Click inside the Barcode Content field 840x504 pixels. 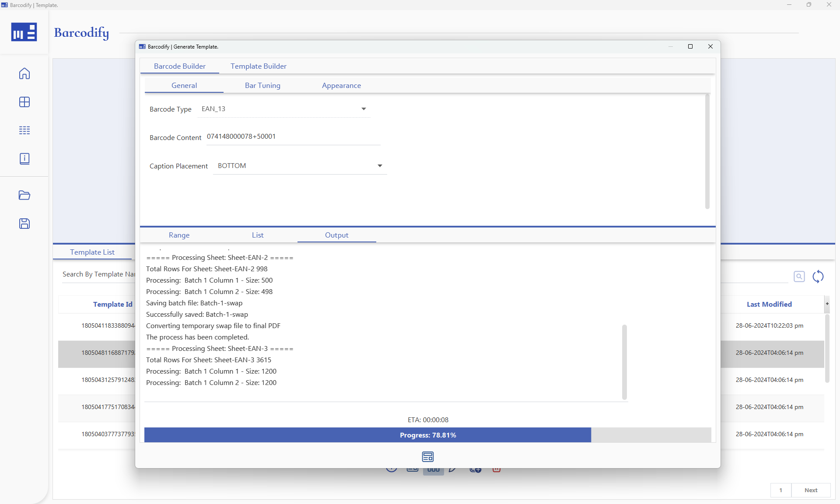pyautogui.click(x=293, y=136)
